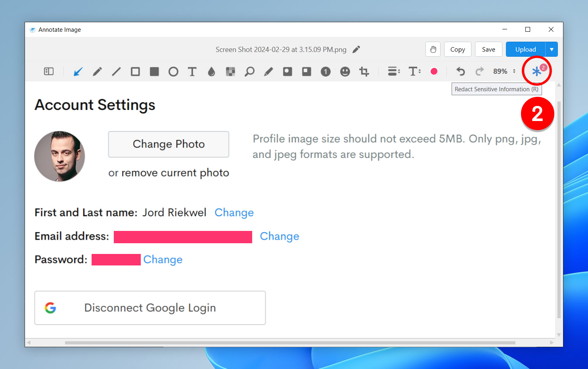
Task: Click the file name Screen Shot 2024-02-29
Action: (x=281, y=50)
